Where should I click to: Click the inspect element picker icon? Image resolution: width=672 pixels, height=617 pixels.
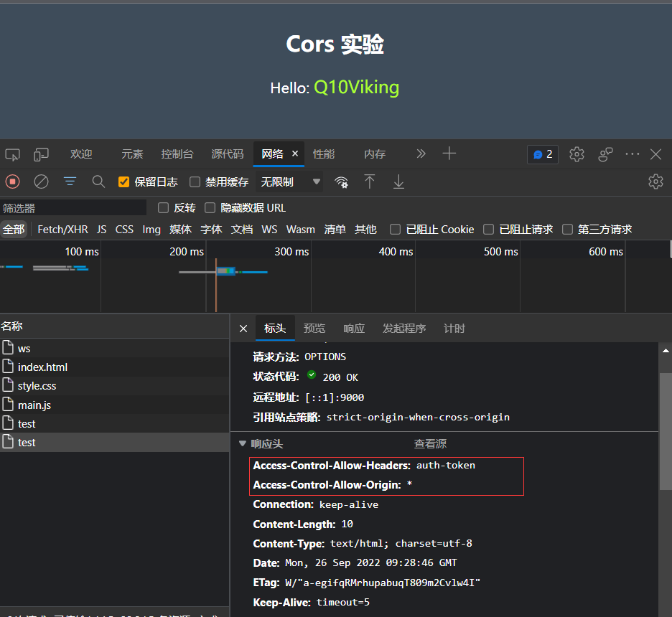point(12,154)
